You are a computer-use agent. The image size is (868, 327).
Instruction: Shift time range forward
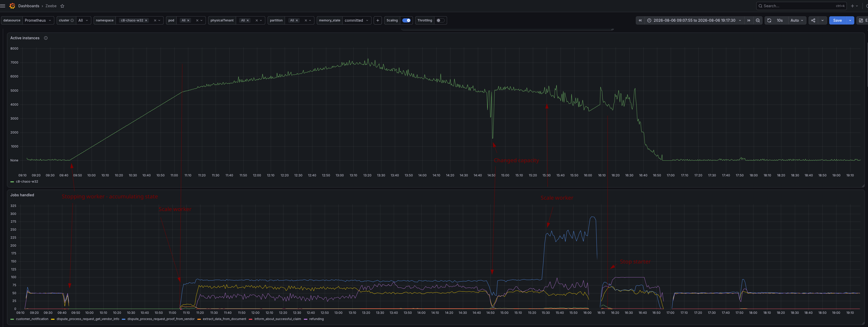pos(749,21)
